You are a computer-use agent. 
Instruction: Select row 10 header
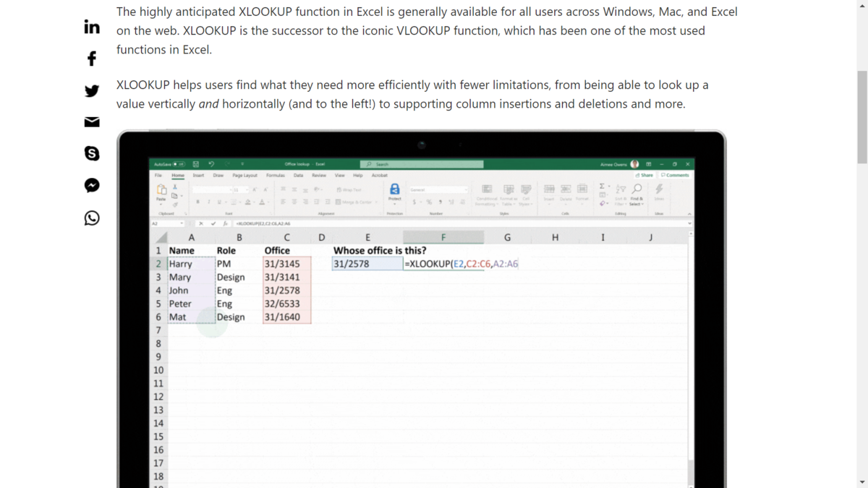(158, 369)
